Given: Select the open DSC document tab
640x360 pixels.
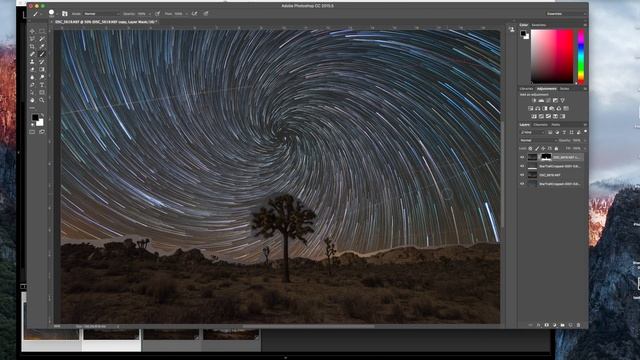Looking at the screenshot, I should coord(105,22).
